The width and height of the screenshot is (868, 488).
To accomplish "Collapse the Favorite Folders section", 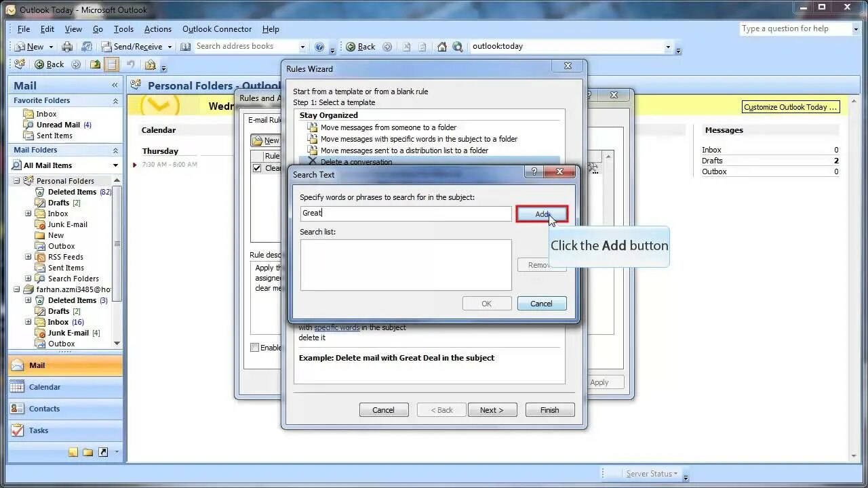I will pyautogui.click(x=115, y=100).
